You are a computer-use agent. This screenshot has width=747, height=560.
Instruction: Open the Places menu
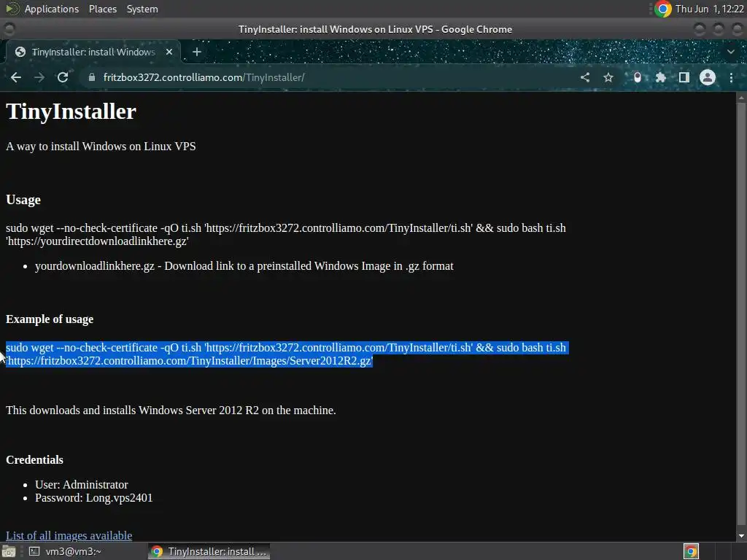[x=102, y=9]
